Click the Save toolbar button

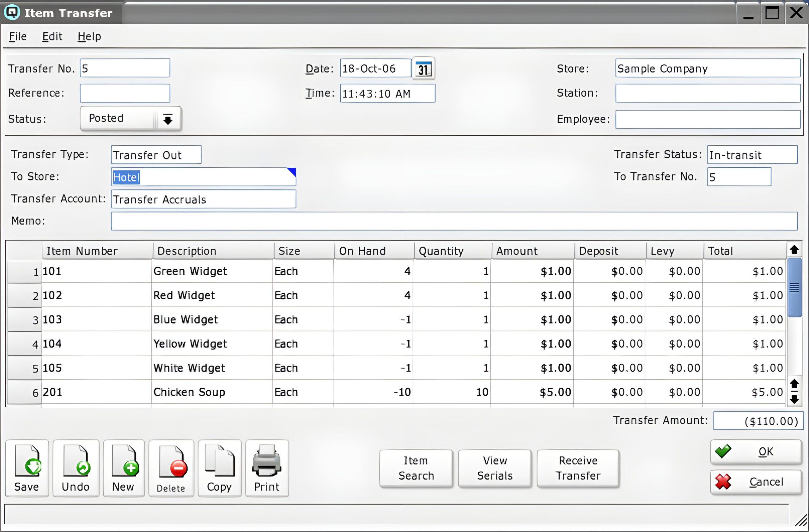(x=27, y=468)
